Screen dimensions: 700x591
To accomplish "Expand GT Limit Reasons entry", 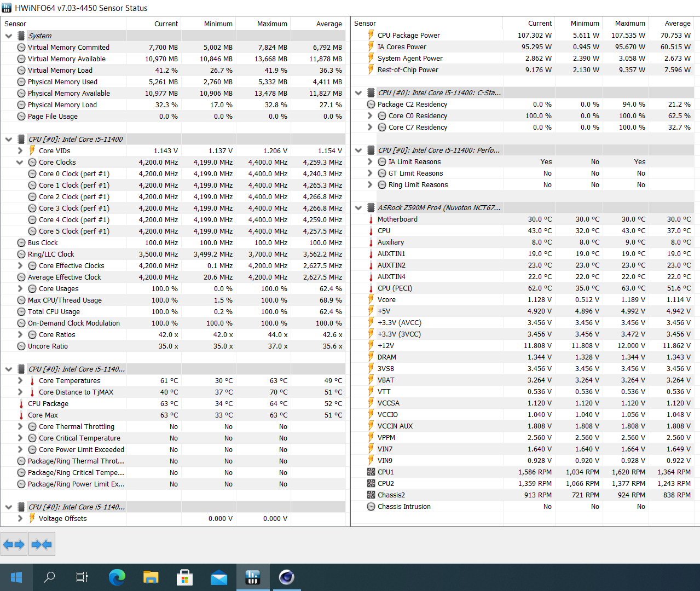I will 369,173.
